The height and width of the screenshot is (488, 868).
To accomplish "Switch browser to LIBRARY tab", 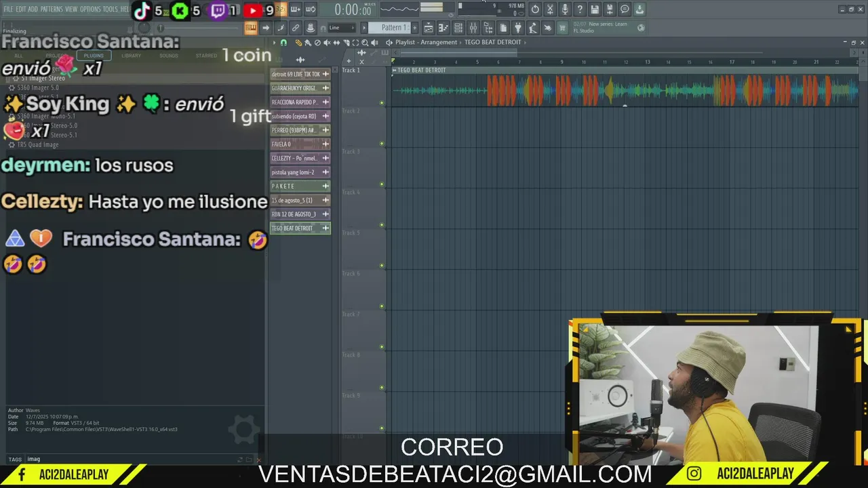I will (131, 56).
